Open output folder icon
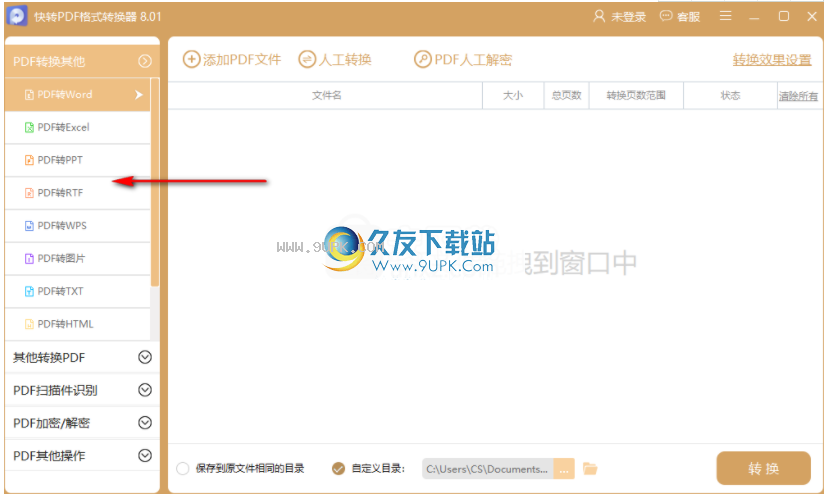The height and width of the screenshot is (499, 825). coord(590,468)
